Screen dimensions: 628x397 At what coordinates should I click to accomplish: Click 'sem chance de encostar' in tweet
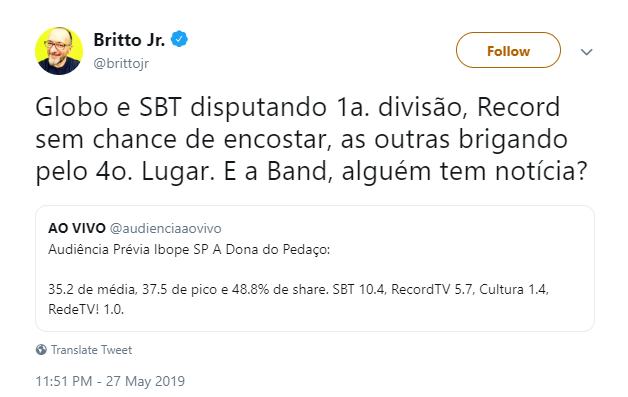[183, 139]
